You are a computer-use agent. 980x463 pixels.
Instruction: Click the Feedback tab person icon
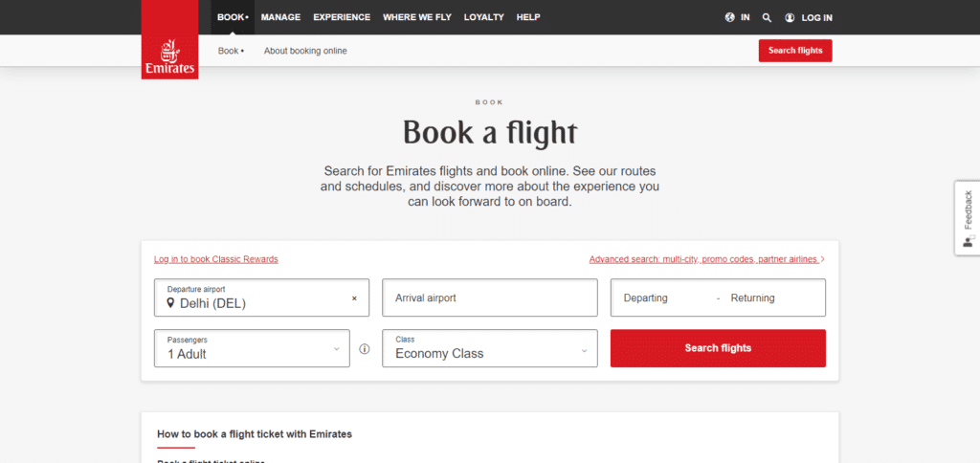click(969, 242)
